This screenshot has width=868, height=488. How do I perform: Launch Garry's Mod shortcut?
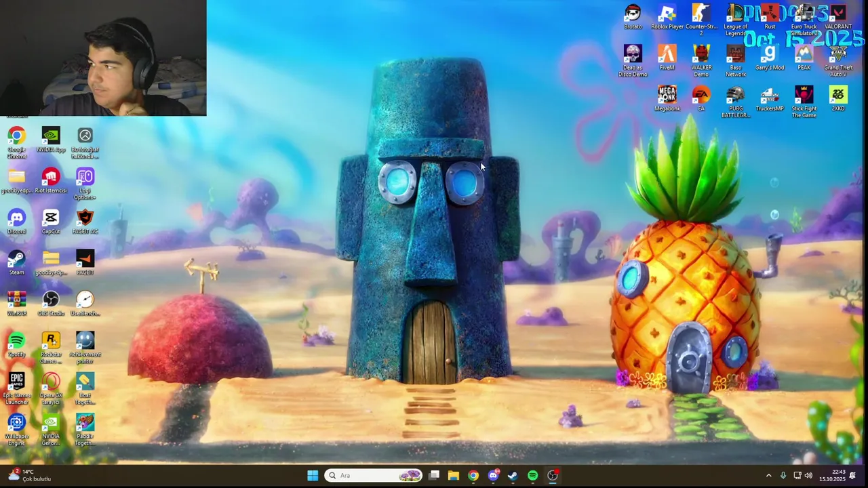coord(770,58)
